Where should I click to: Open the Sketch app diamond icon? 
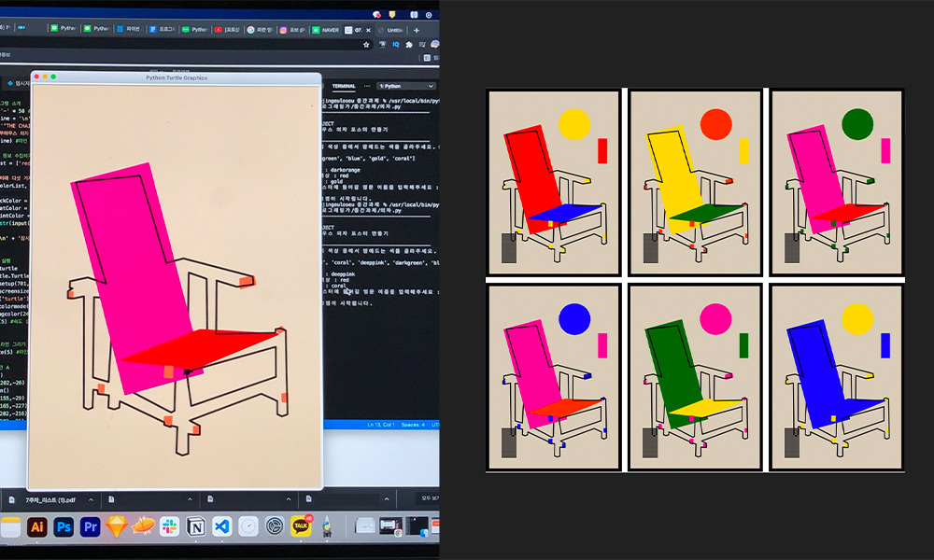click(117, 526)
